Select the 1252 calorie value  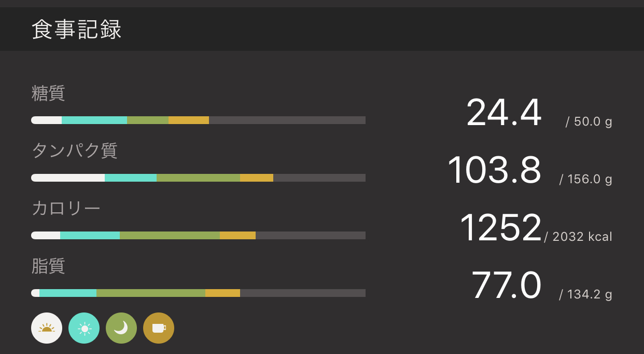(500, 228)
